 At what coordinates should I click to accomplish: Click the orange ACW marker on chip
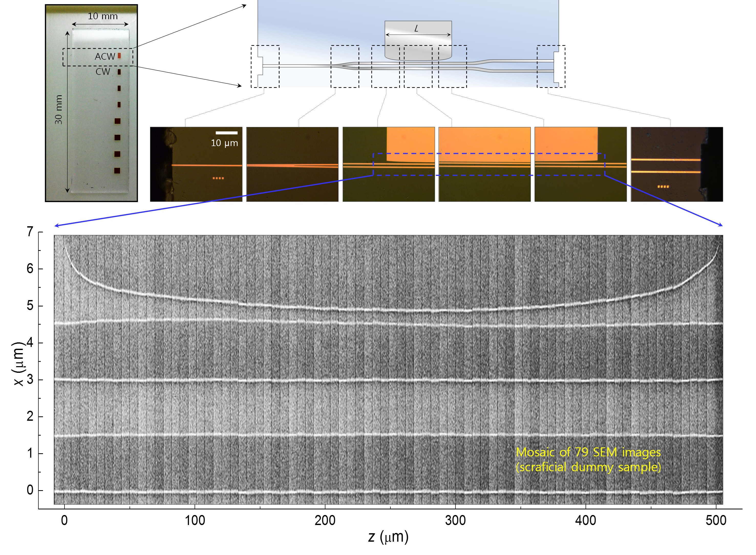point(119,56)
